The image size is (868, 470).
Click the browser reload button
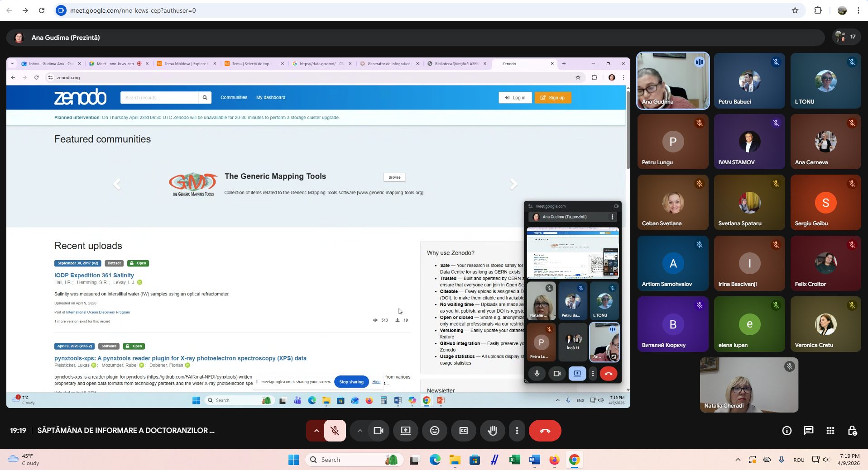(x=42, y=10)
